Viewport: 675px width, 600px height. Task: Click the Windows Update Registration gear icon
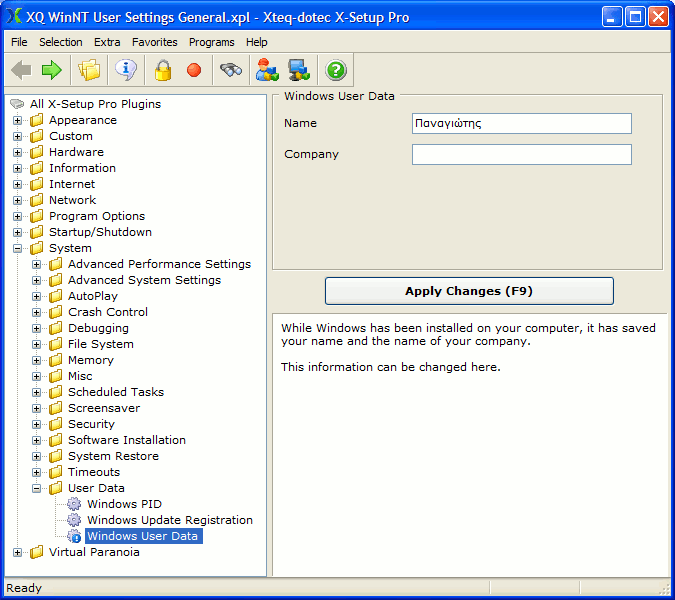pos(74,520)
